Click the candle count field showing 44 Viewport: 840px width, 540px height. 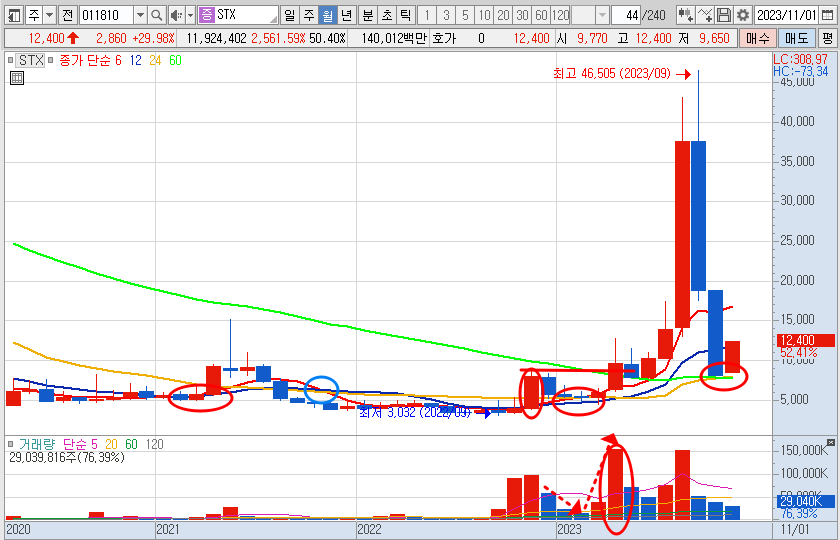click(x=627, y=15)
